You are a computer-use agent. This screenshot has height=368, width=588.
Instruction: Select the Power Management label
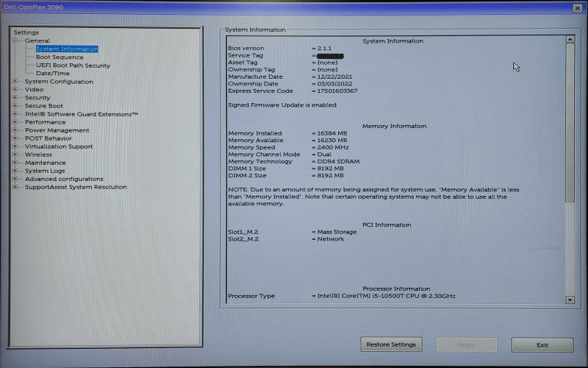(57, 130)
